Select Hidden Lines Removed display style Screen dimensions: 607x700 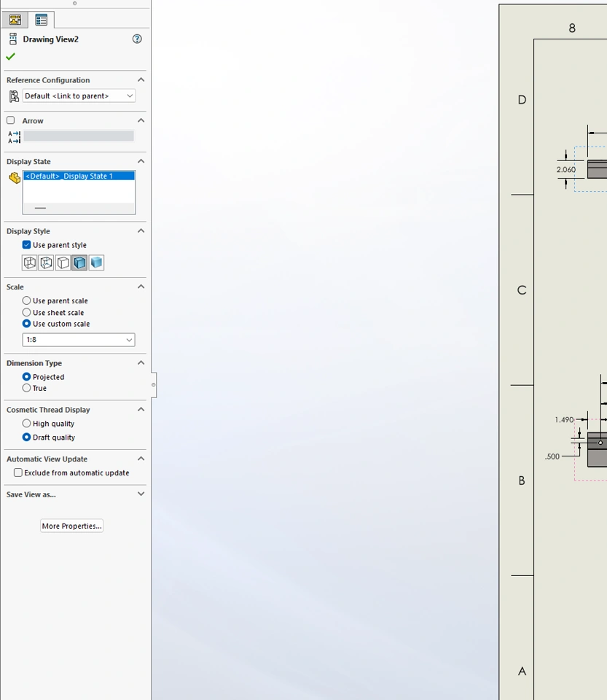63,262
